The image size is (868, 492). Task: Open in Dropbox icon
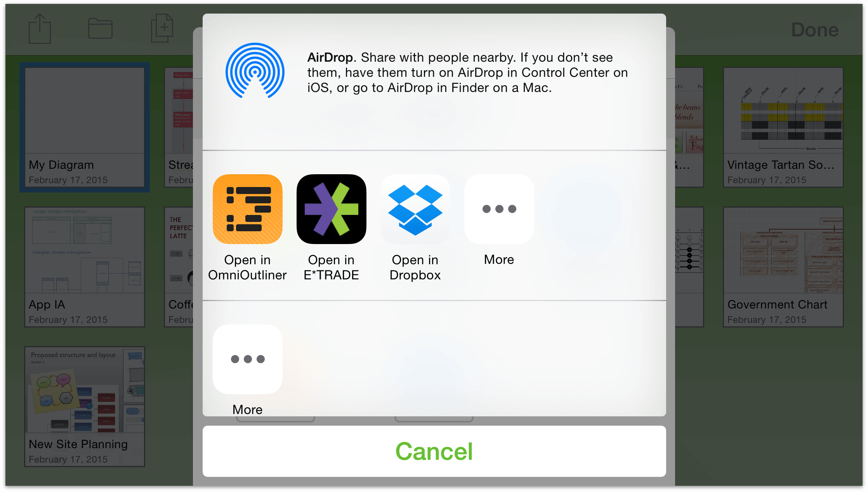(x=416, y=209)
